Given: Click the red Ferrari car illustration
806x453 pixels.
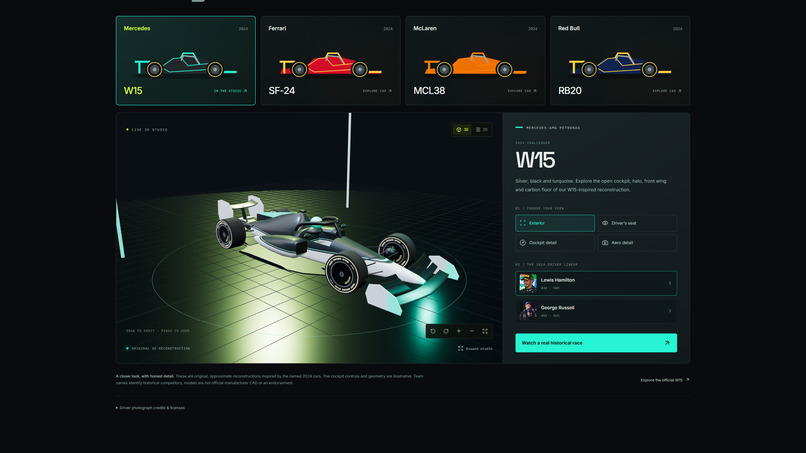Looking at the screenshot, I should click(331, 65).
